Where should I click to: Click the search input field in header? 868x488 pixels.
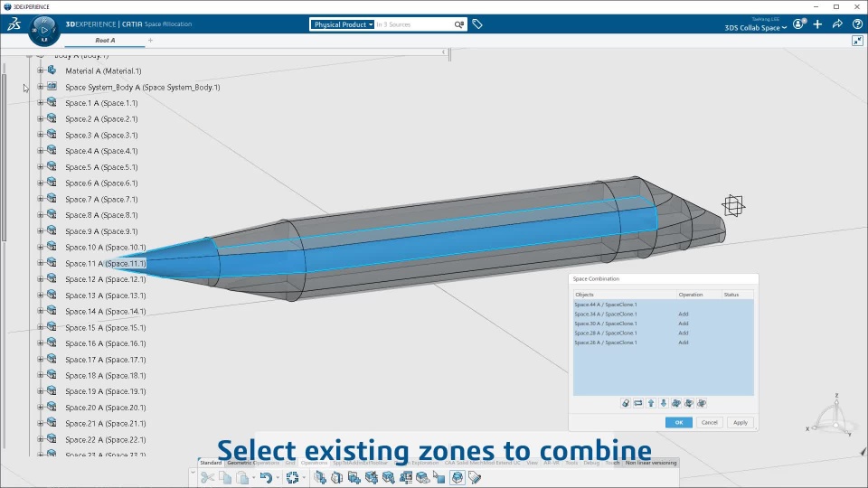[x=414, y=24]
